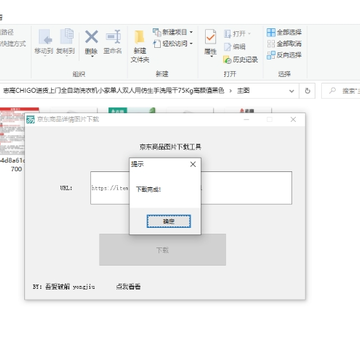Click the small arrow under the 属性 icon
Viewport: 360px width, 360px height.
coord(211,56)
